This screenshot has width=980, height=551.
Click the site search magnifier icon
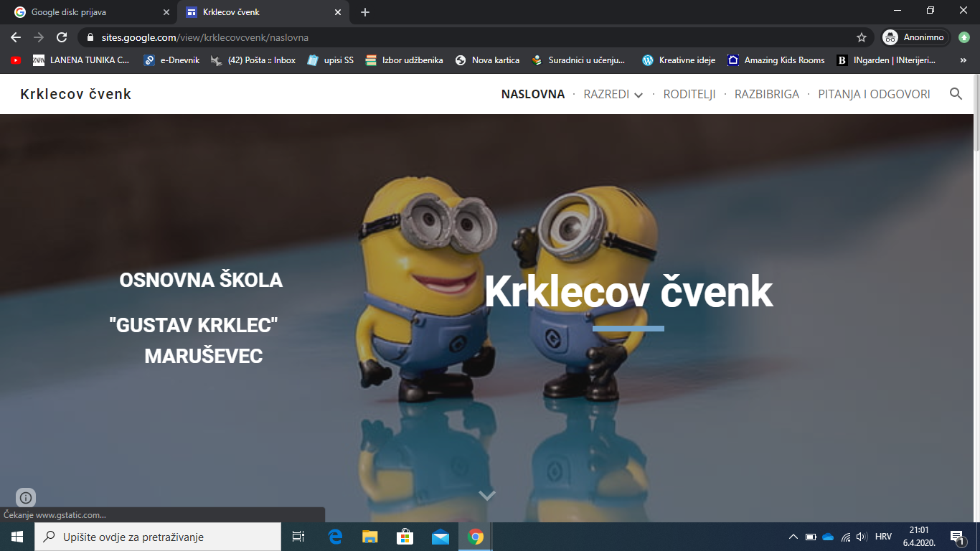(956, 94)
